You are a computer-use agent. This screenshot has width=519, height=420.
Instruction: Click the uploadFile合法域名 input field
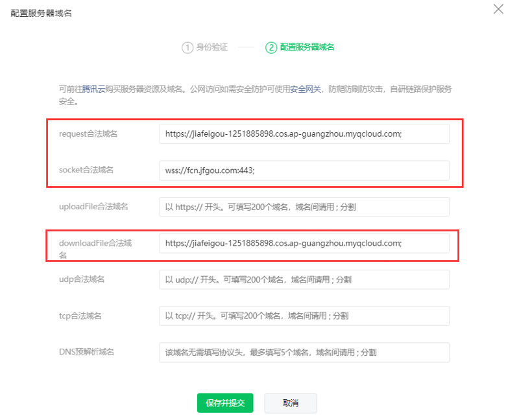pyautogui.click(x=304, y=207)
